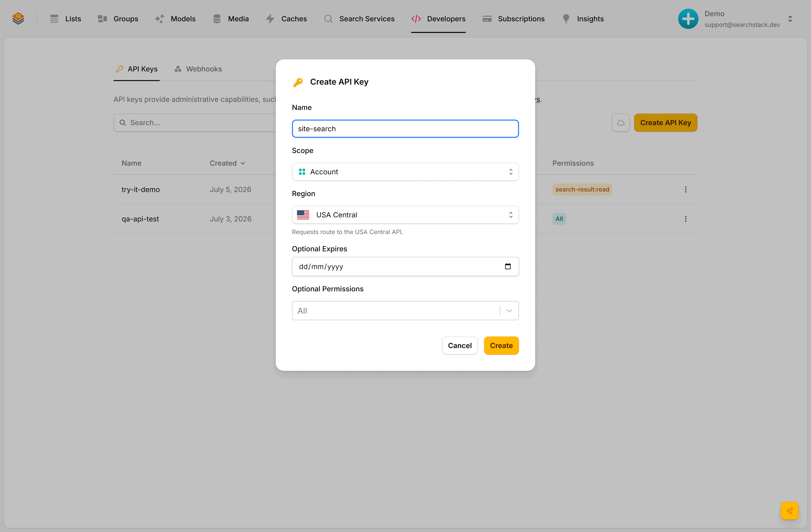Click the Name column header
The image size is (811, 532).
132,163
